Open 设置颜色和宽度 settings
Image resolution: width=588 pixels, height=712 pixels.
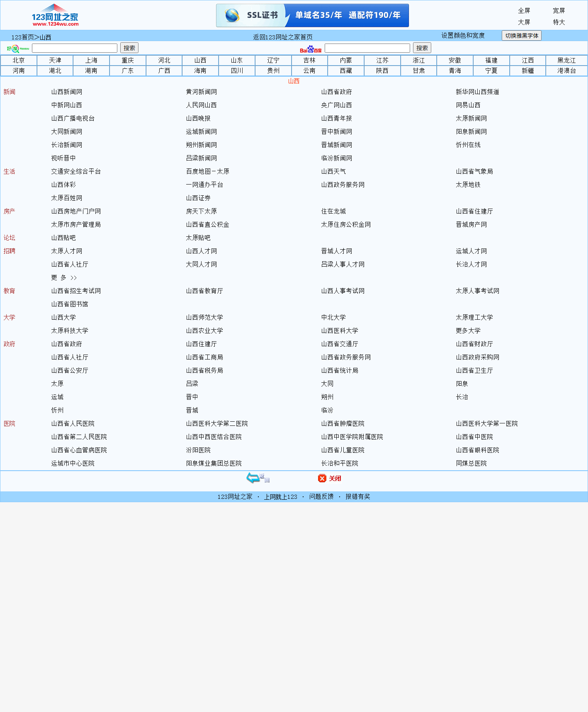[463, 36]
